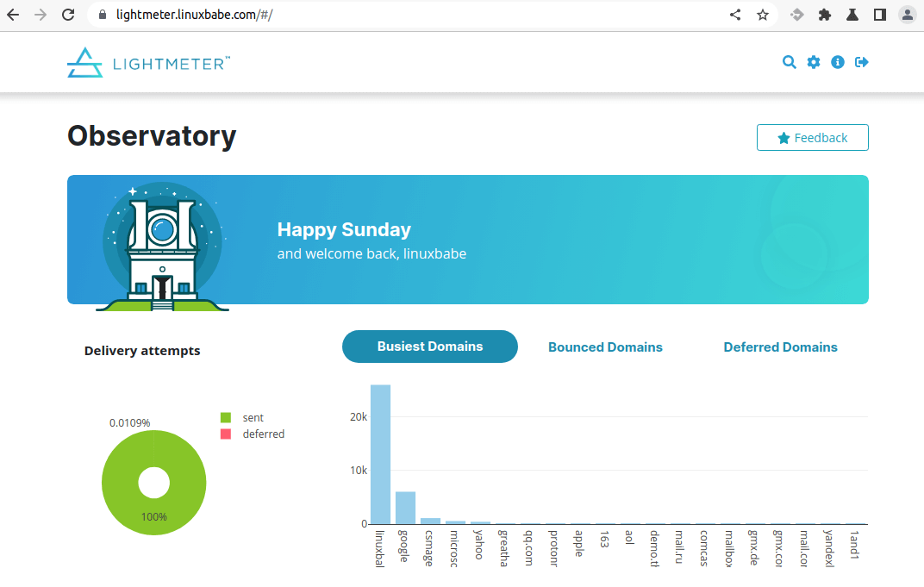Viewport: 924px width, 587px height.
Task: Open the browser profile avatar
Action: [907, 15]
